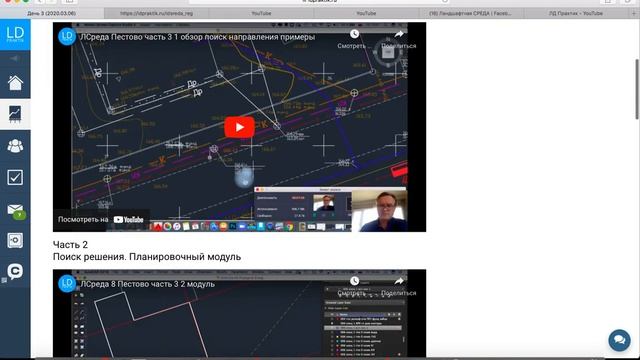The height and width of the screenshot is (360, 640).
Task: Click the page vertical scrollbar thumb
Action: [636, 89]
